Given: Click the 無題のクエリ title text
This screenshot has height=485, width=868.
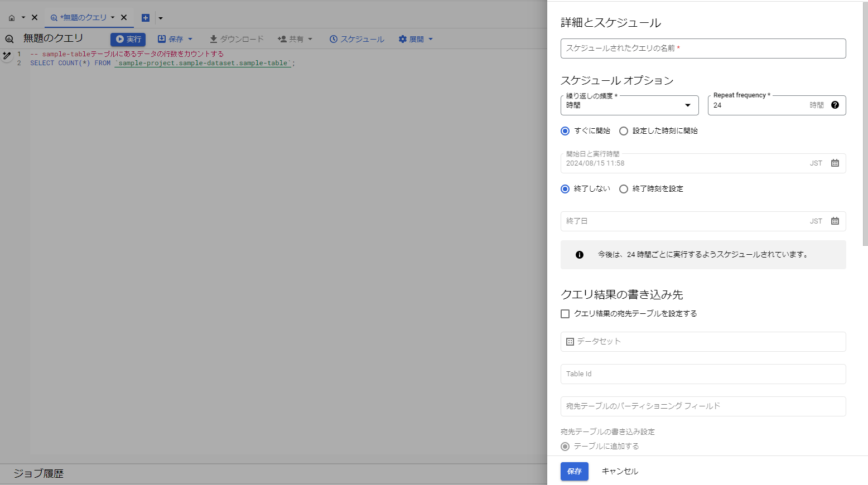Looking at the screenshot, I should tap(53, 38).
